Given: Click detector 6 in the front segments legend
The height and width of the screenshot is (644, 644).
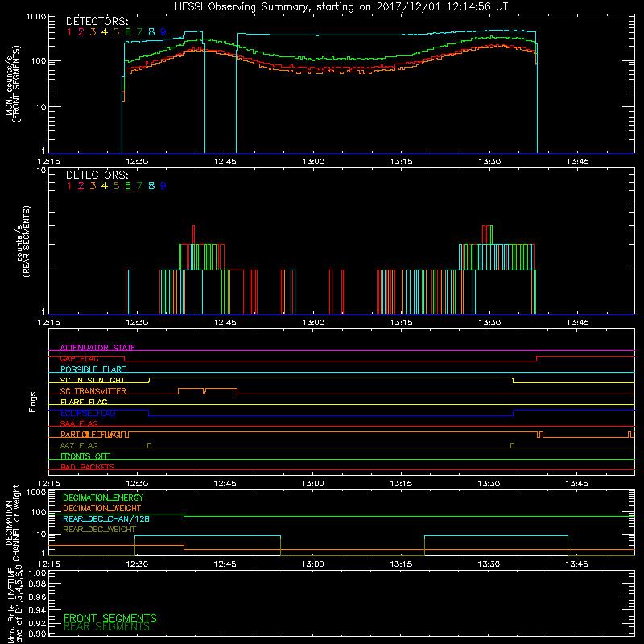Looking at the screenshot, I should pyautogui.click(x=128, y=32).
